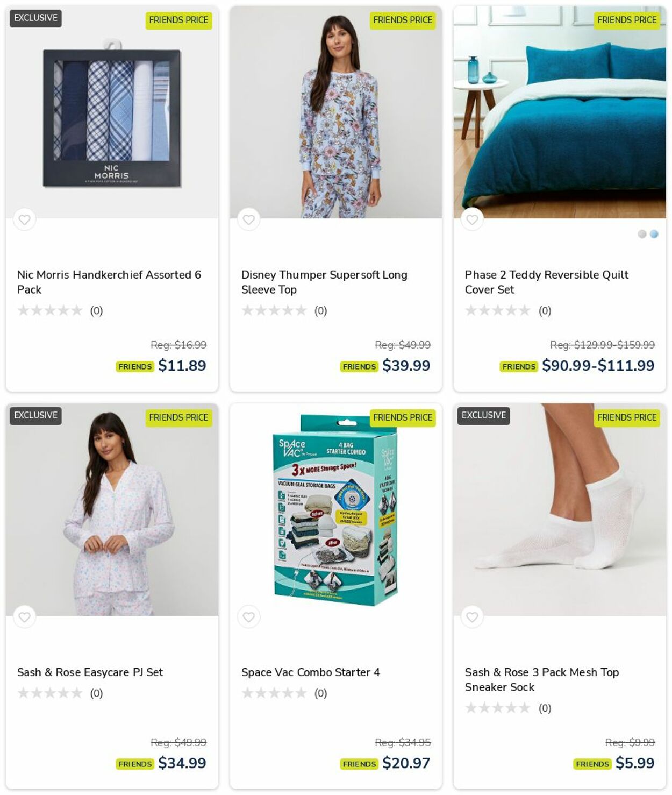This screenshot has height=795, width=672.
Task: Click star rating under Nic Morris Handkerchief
Action: coord(50,310)
